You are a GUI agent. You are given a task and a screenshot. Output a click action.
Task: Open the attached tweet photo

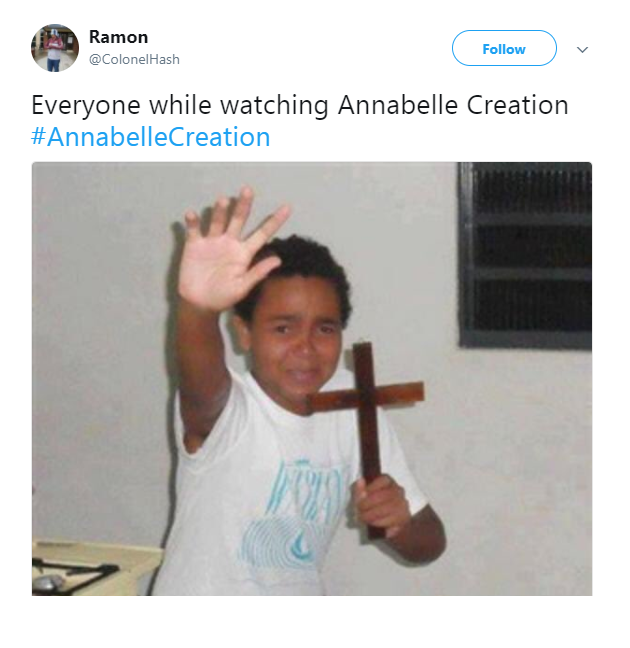312,379
